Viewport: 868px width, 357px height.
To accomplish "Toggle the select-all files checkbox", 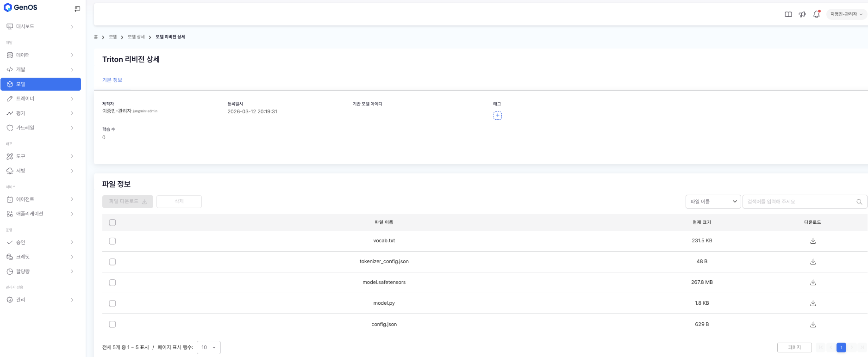I will click(x=112, y=223).
